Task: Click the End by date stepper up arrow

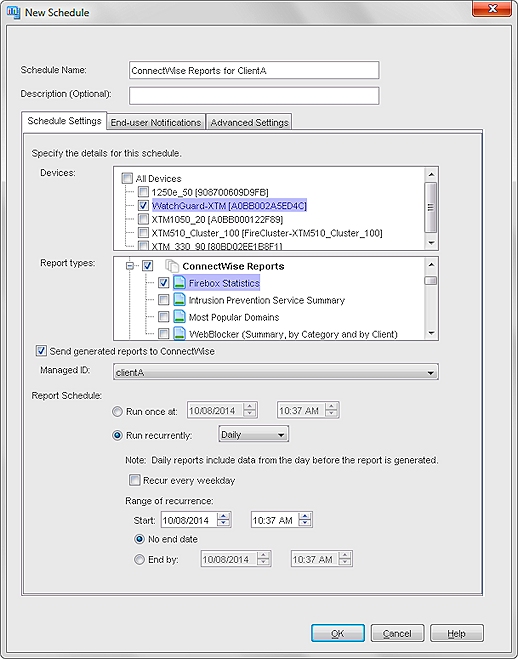Action: (263, 555)
